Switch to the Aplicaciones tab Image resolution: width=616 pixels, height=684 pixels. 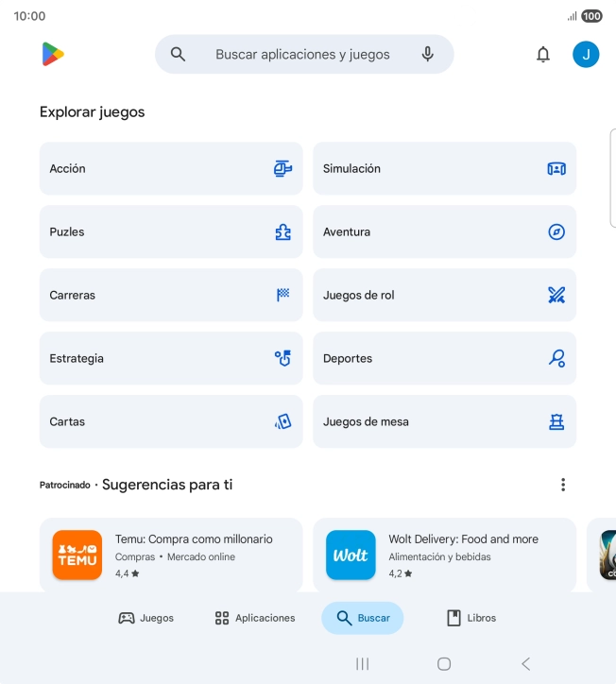pos(255,618)
